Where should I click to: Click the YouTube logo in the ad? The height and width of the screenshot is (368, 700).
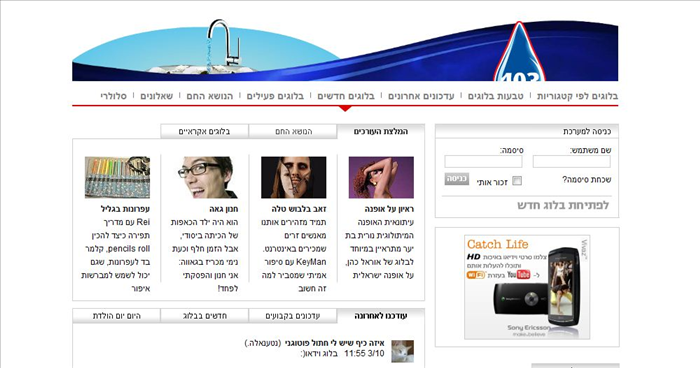click(519, 274)
